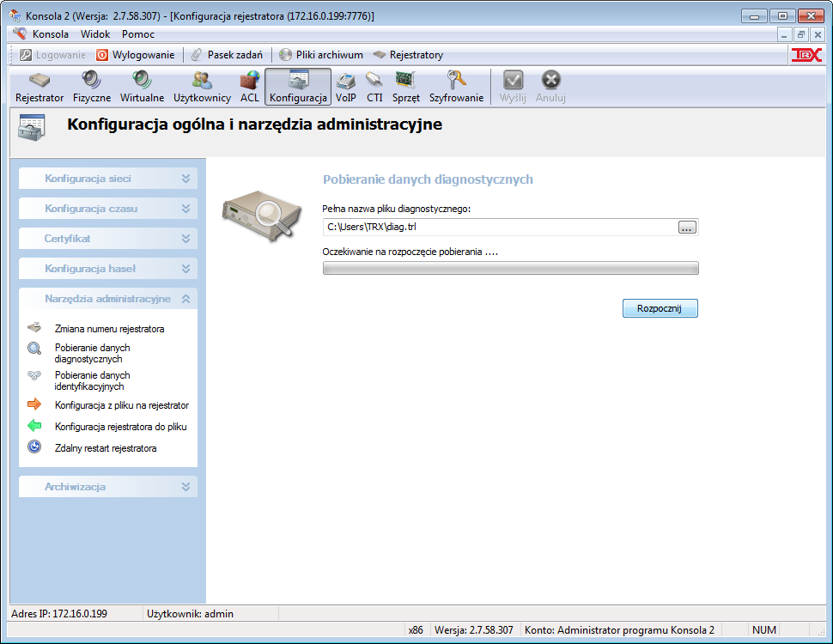Expand the Certyfikat section
Image resolution: width=833 pixels, height=644 pixels.
[108, 239]
